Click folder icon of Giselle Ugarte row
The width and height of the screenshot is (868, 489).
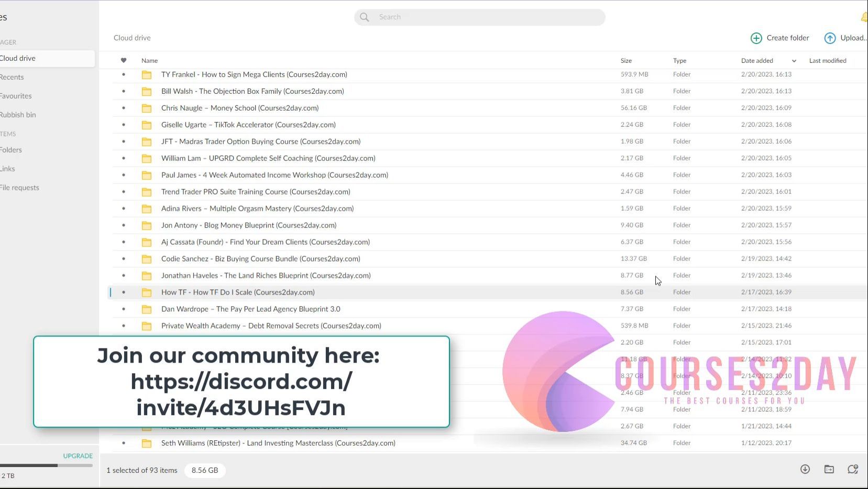point(147,125)
